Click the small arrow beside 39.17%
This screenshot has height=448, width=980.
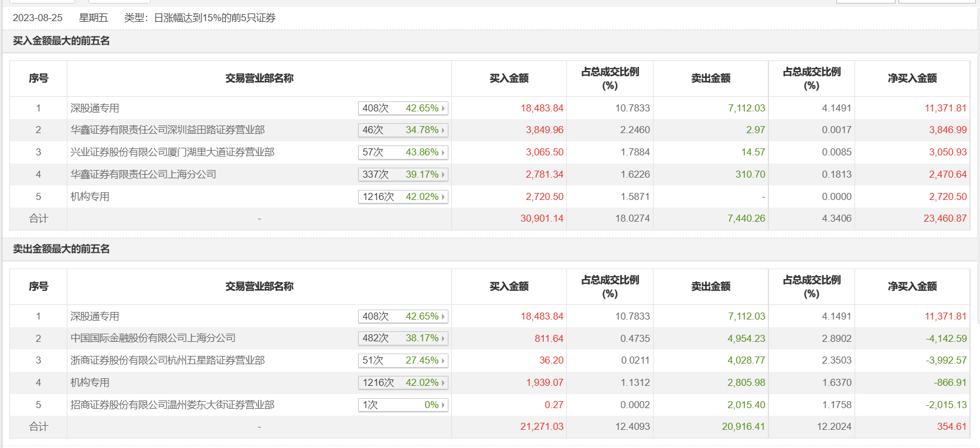(443, 175)
